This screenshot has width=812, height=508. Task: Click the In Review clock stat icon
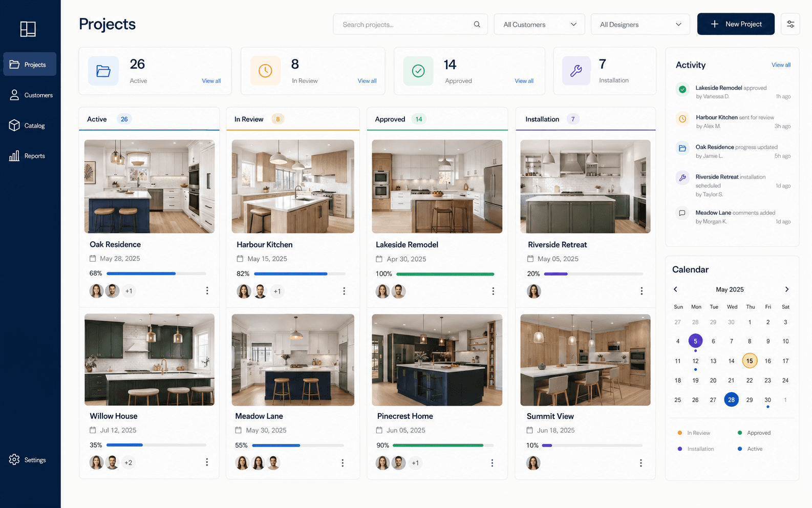(265, 71)
